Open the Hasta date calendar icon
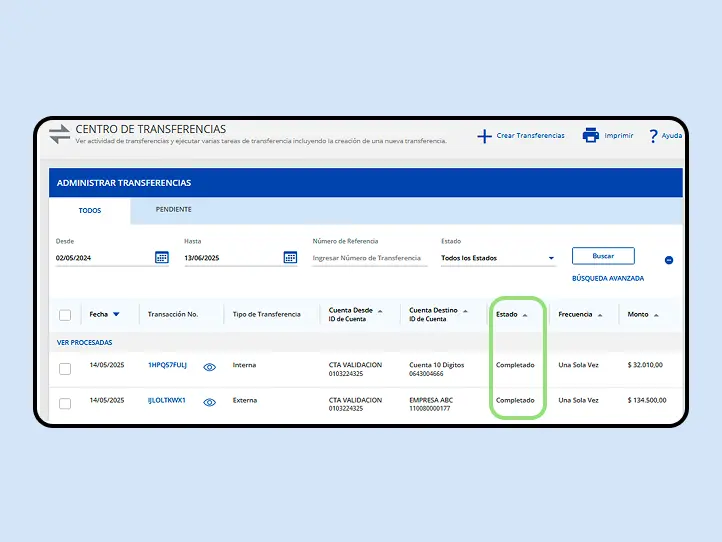This screenshot has width=722, height=542. [x=290, y=257]
